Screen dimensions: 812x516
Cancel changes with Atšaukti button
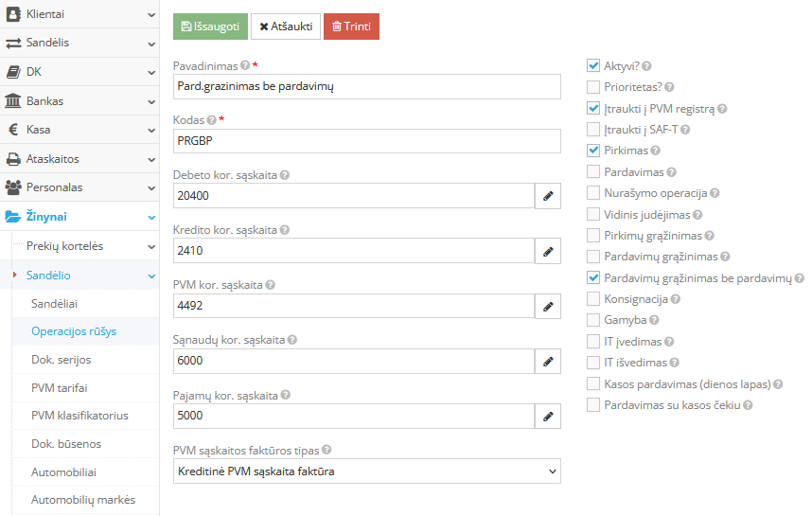(x=286, y=27)
